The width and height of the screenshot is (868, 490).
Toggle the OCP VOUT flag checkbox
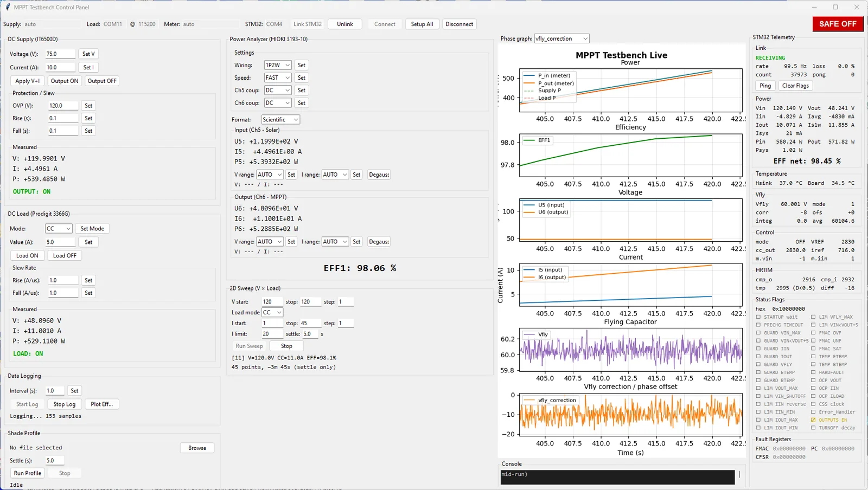[813, 381]
